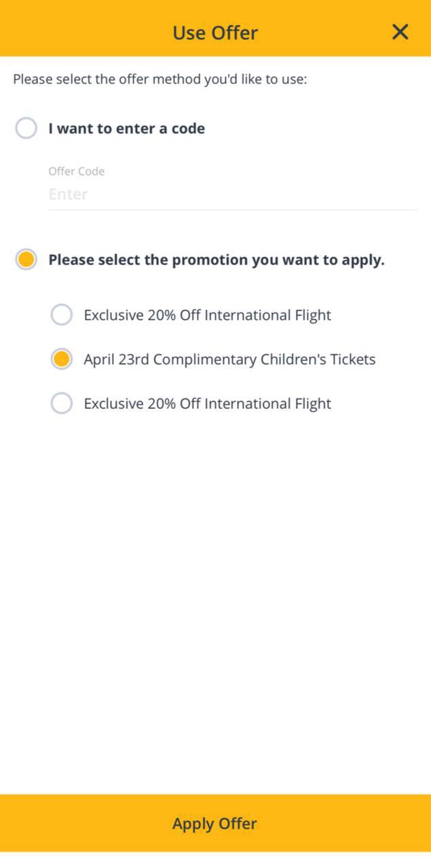The height and width of the screenshot is (868, 431).
Task: Click the "Please select the offer method" instruction text
Action: (160, 79)
